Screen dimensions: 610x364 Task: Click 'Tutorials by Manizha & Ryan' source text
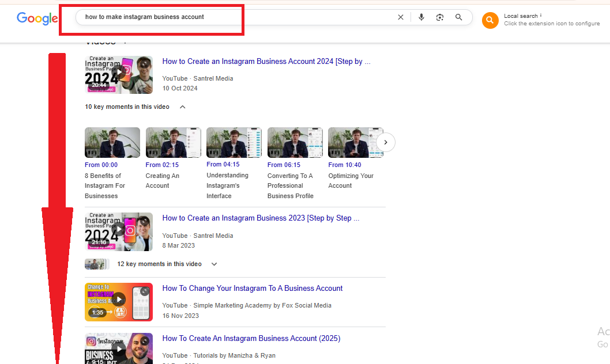(234, 355)
